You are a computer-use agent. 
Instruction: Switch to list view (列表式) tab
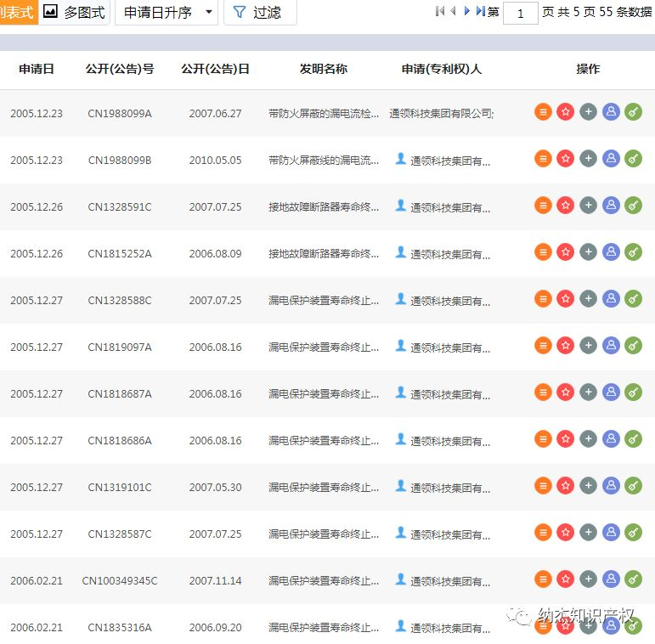pyautogui.click(x=19, y=12)
